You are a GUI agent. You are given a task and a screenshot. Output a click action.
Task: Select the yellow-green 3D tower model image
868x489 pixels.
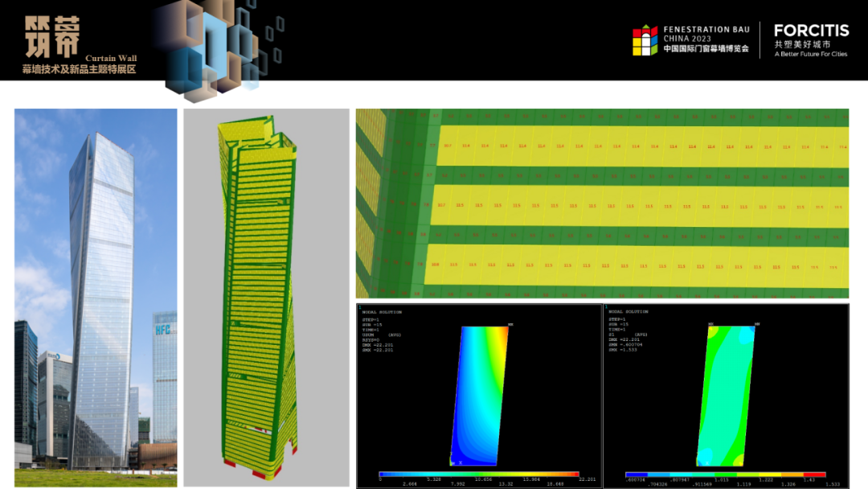(x=266, y=298)
